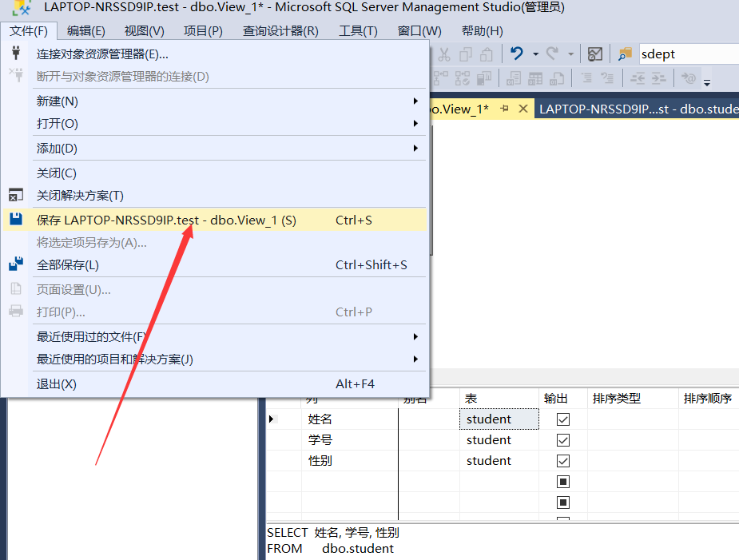Screen dimensions: 739x560
Task: Click the blue Undo arrow icon
Action: (517, 54)
